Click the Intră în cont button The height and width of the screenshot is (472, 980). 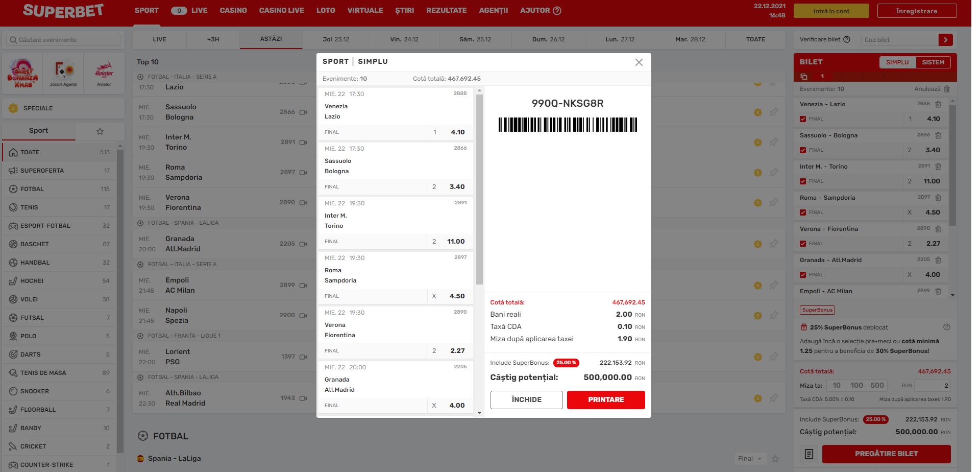point(831,11)
